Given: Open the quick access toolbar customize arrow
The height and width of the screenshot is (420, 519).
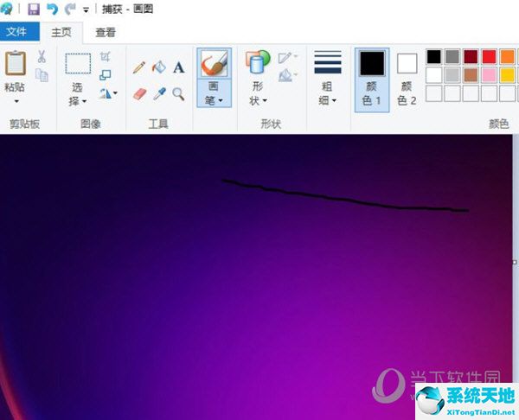Looking at the screenshot, I should click(x=86, y=10).
